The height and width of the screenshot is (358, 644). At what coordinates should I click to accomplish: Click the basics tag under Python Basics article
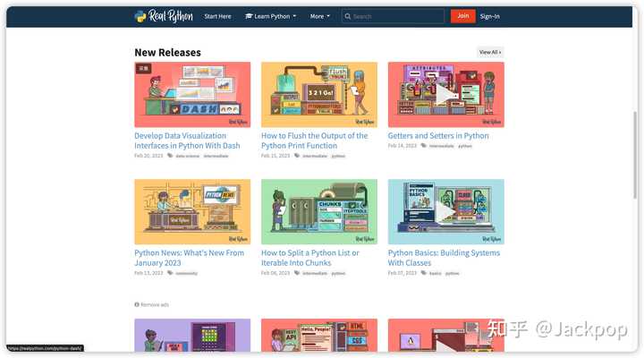tap(435, 273)
